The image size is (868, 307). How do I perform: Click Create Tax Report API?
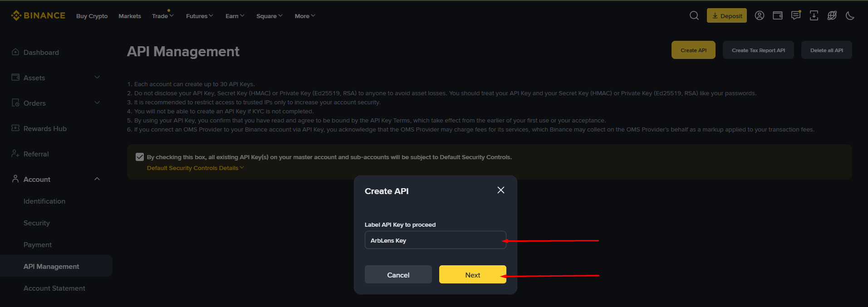(758, 50)
